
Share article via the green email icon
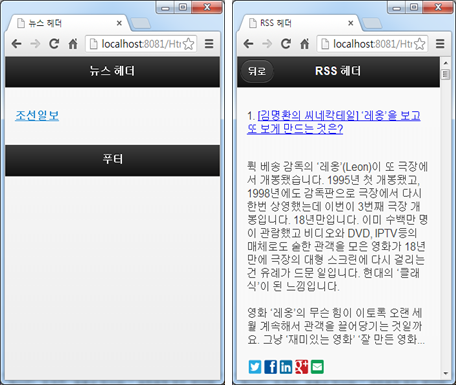(317, 367)
